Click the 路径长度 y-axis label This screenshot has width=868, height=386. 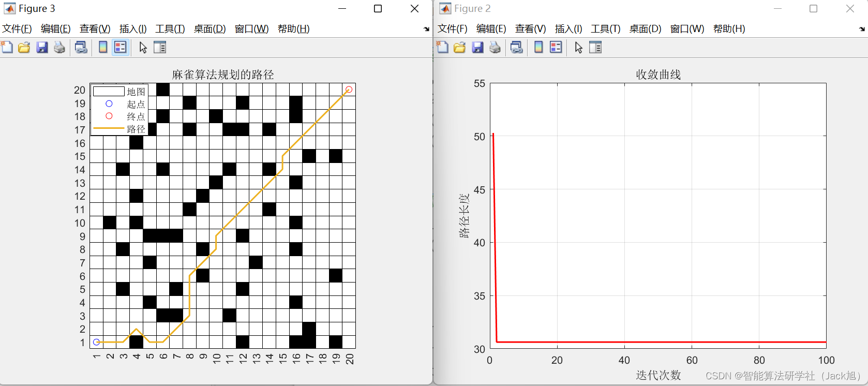464,216
